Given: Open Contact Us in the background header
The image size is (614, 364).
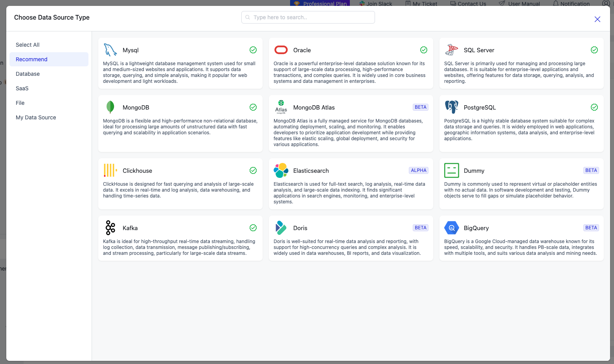Looking at the screenshot, I should [x=468, y=4].
